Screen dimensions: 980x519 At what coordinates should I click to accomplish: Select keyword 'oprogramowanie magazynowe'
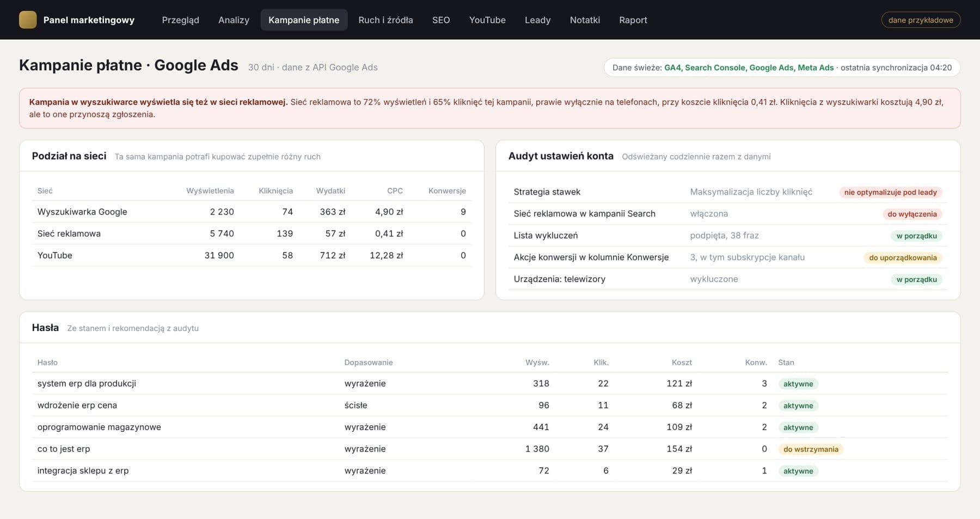point(99,427)
